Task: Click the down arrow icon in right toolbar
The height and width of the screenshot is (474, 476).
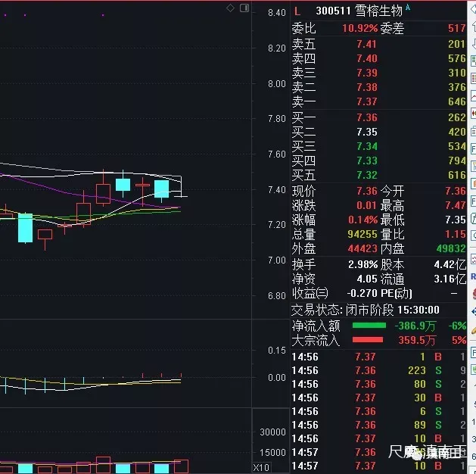Action: click(474, 44)
